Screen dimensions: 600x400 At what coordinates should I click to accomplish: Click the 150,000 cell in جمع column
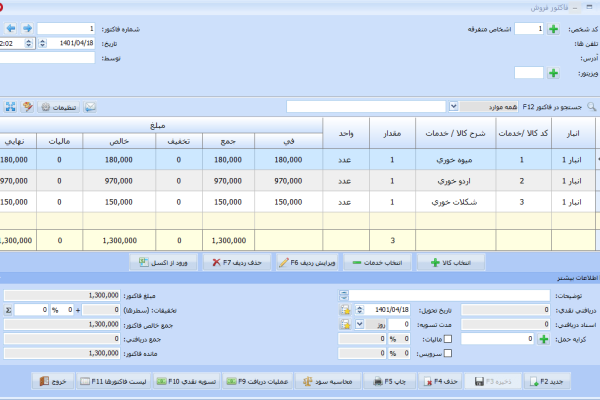pyautogui.click(x=228, y=202)
